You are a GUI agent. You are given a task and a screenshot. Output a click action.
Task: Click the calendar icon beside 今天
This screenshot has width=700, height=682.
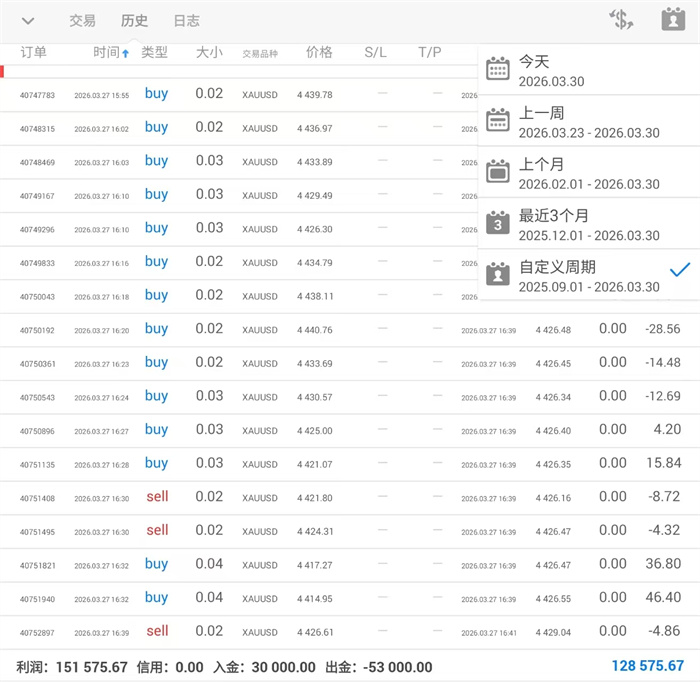498,69
